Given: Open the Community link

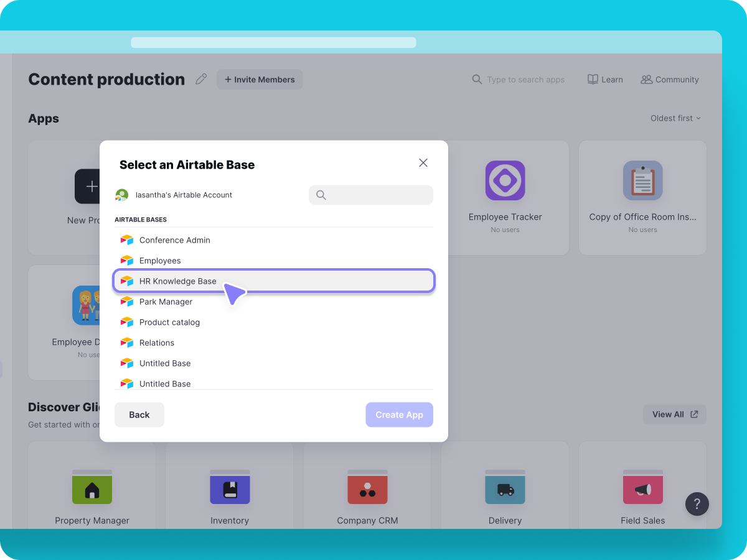Looking at the screenshot, I should tap(670, 80).
